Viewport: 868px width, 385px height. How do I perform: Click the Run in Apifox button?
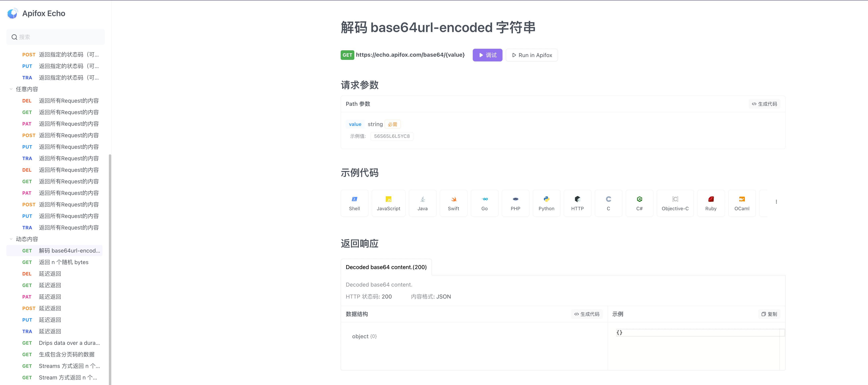click(x=531, y=55)
